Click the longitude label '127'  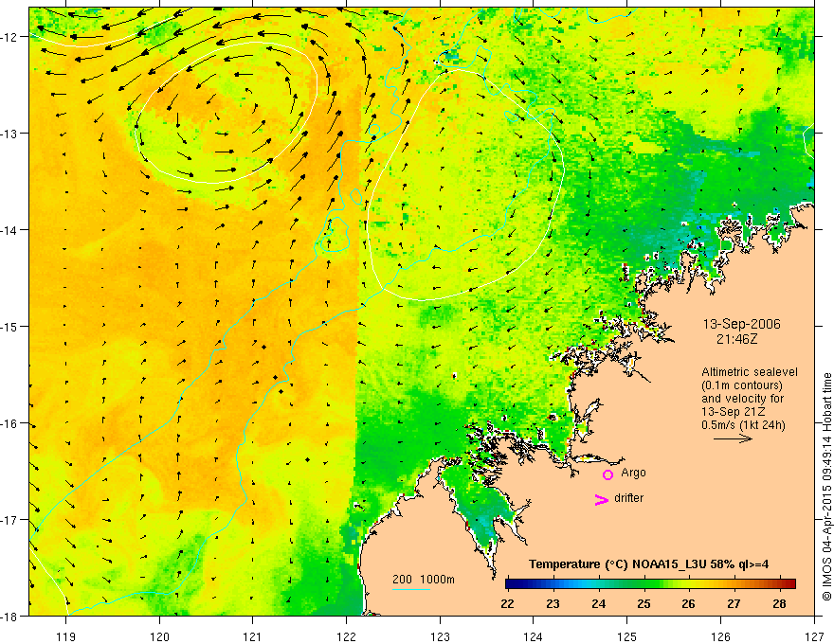(x=814, y=636)
